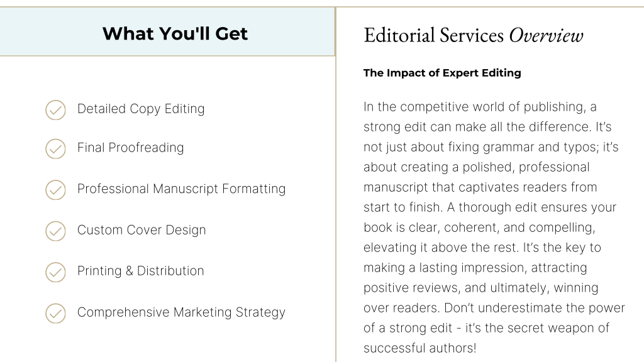Select the "Printing & Distribution" text

[140, 271]
